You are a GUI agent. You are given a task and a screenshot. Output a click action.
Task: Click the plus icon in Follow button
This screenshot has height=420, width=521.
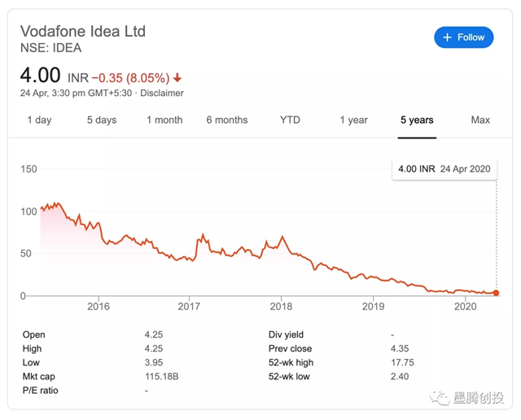[447, 37]
